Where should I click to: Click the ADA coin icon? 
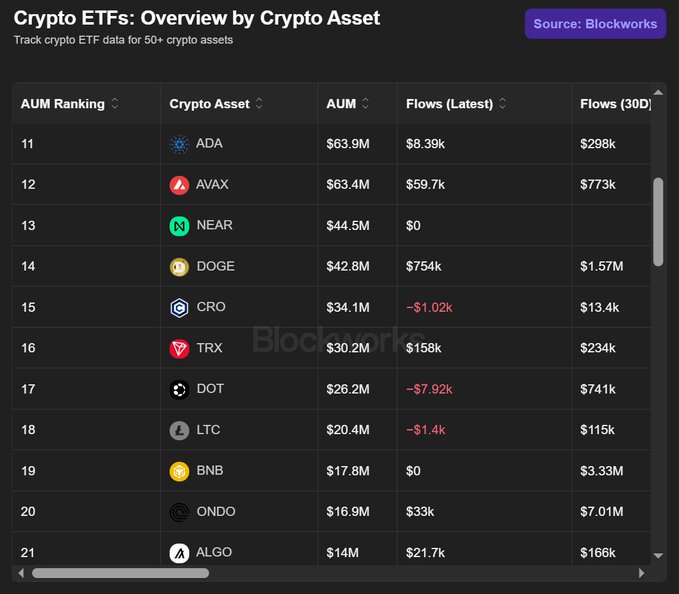(x=179, y=144)
